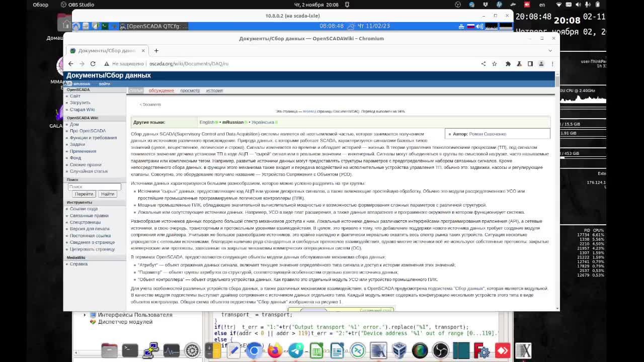Viewport: 644px width, 362px height.
Task: Open the Свежие правки sidebar link
Action: click(86, 165)
